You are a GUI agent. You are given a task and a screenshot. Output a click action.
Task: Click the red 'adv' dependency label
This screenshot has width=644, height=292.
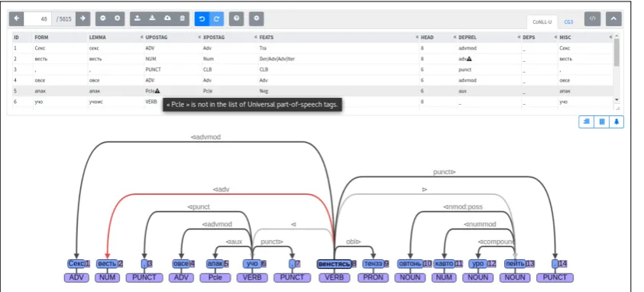[221, 190]
